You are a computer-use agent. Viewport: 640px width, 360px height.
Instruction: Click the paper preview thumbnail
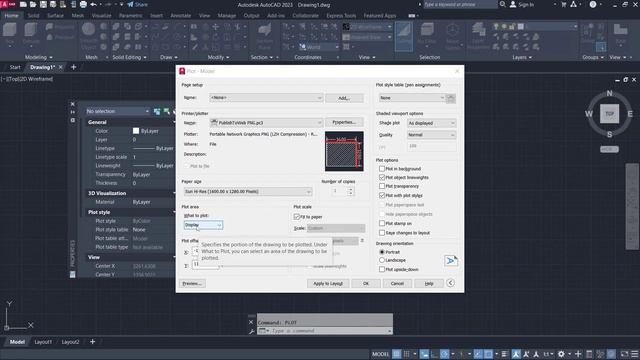tap(344, 151)
